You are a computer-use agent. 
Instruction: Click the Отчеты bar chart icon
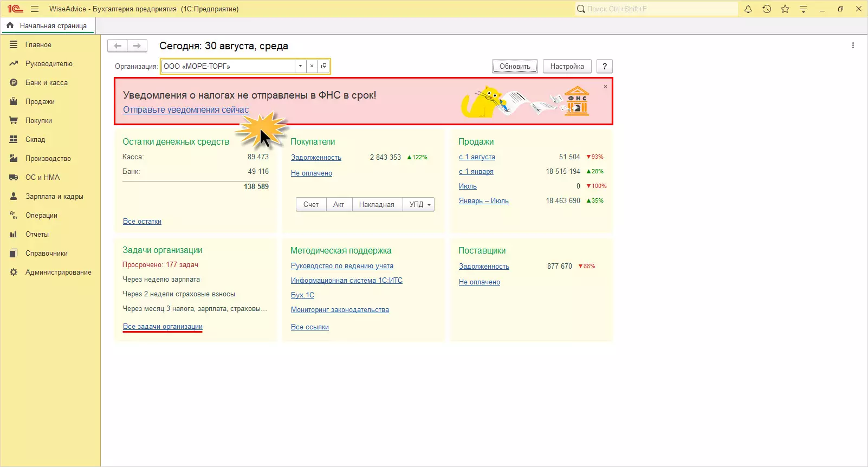[x=14, y=234]
